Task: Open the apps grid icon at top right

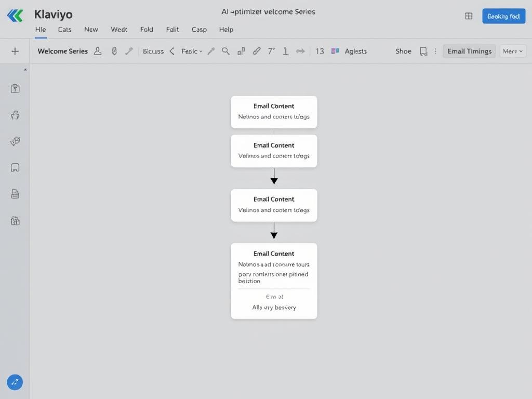Action: tap(469, 16)
